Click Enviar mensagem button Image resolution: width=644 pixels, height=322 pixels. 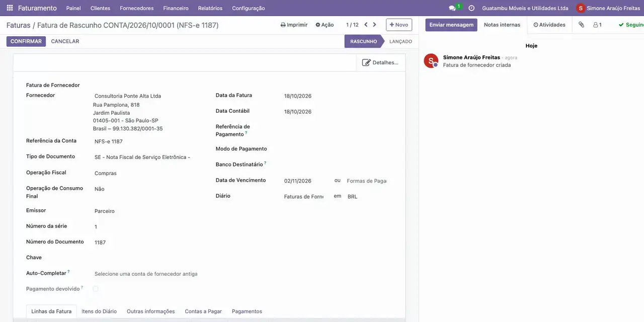pos(451,25)
